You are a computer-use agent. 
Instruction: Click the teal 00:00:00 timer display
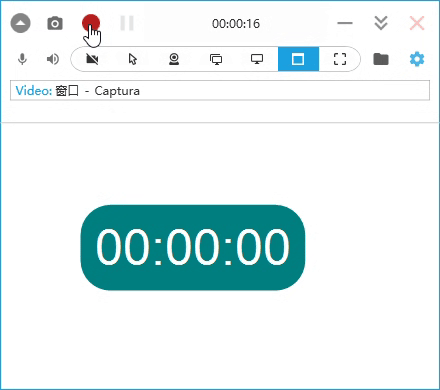tap(193, 247)
